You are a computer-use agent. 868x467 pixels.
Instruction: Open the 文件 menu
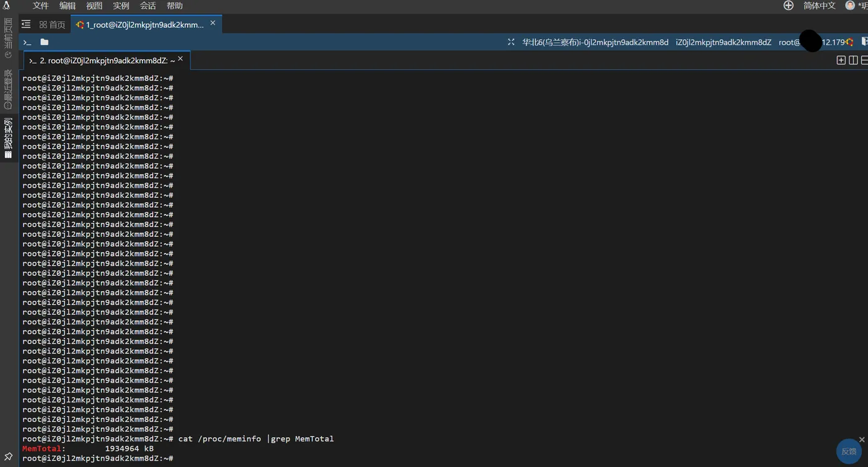(x=40, y=6)
